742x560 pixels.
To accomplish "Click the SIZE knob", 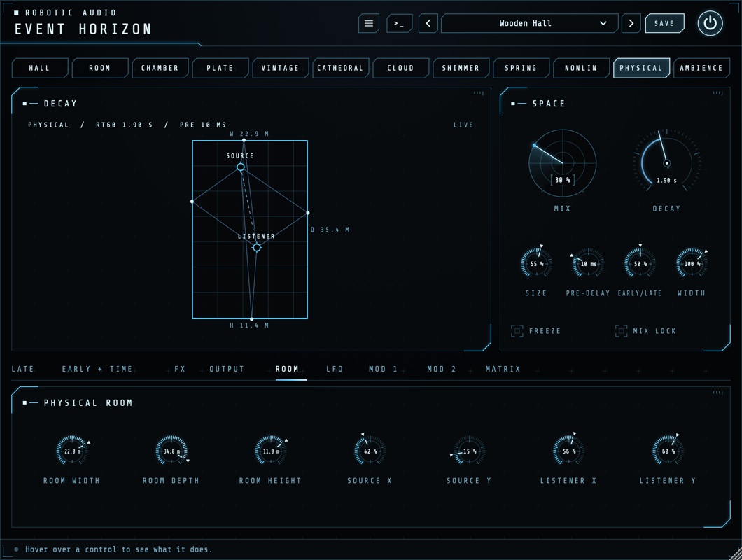I will (x=536, y=264).
